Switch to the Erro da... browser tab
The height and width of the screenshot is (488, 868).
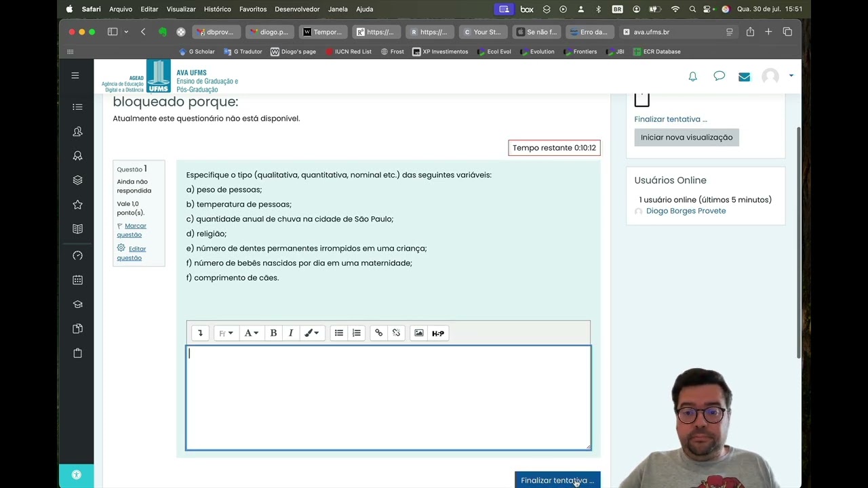pyautogui.click(x=590, y=32)
